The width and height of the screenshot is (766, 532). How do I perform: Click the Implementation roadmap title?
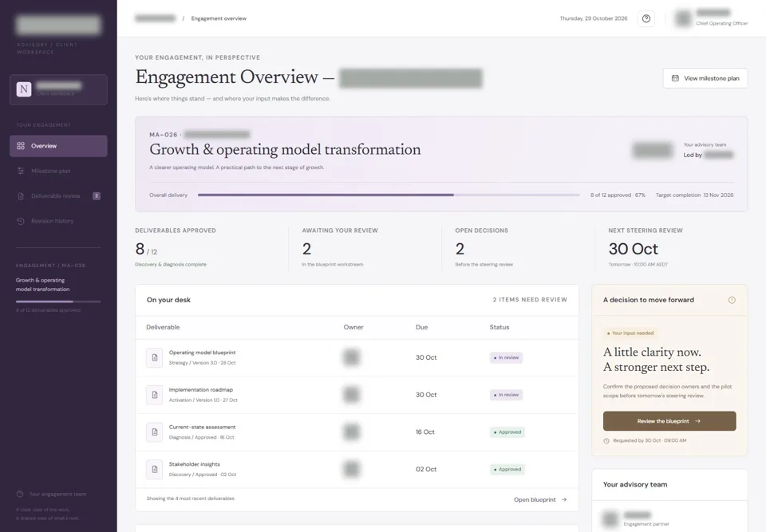201,390
